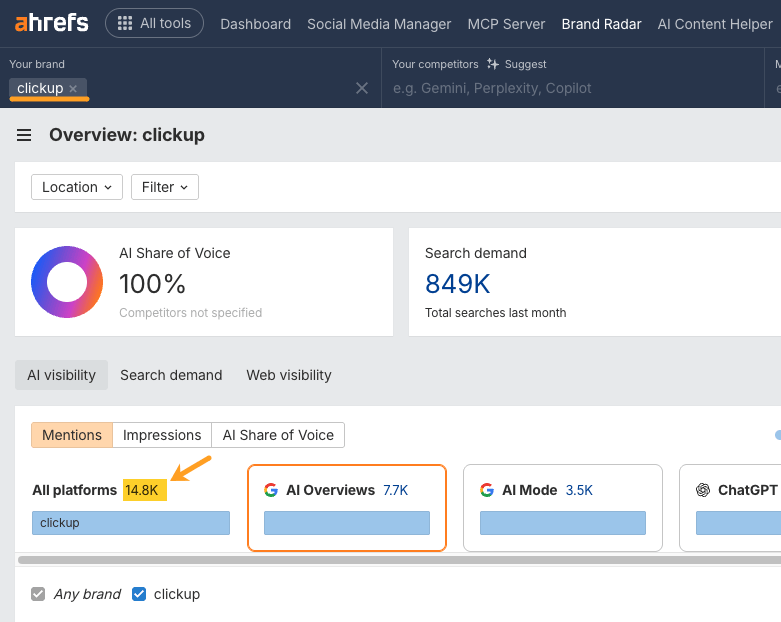Open the hamburger sidebar menu

click(x=24, y=135)
